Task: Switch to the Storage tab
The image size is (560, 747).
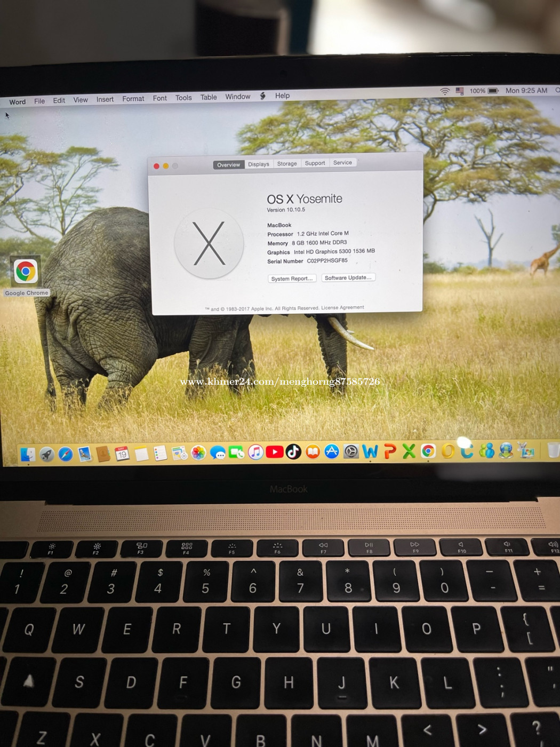Action: 287,164
